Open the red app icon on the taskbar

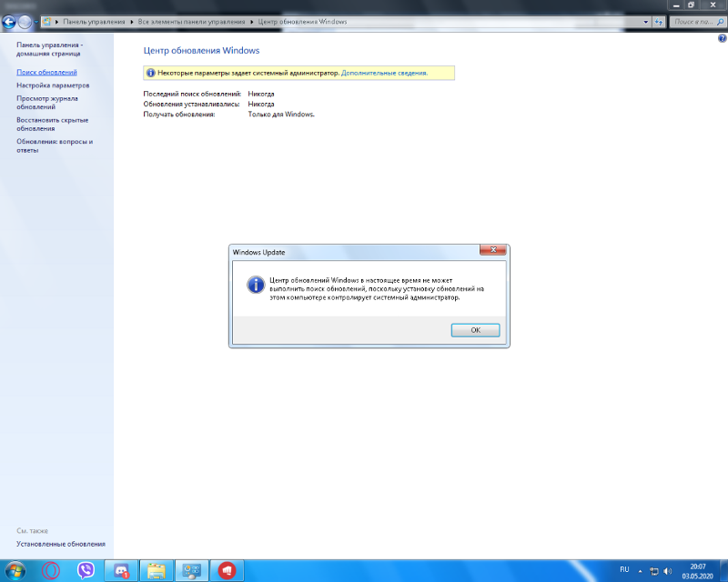click(x=227, y=571)
